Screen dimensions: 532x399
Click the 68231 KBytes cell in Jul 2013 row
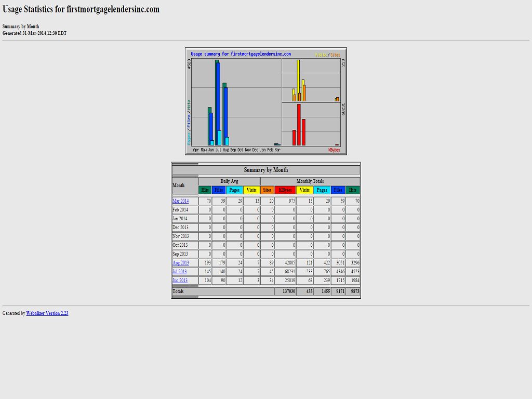point(285,271)
